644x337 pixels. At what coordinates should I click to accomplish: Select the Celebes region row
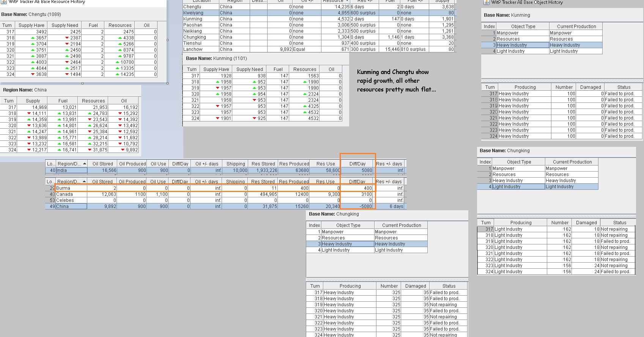[226, 200]
